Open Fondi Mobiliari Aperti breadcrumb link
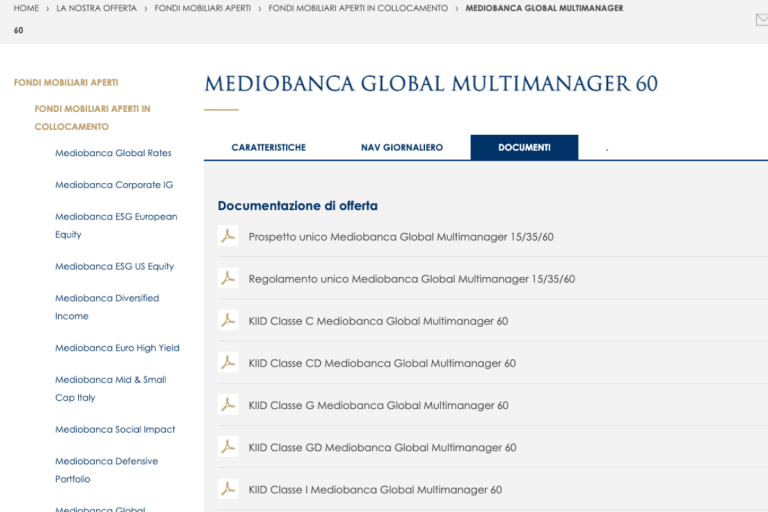 [x=202, y=8]
